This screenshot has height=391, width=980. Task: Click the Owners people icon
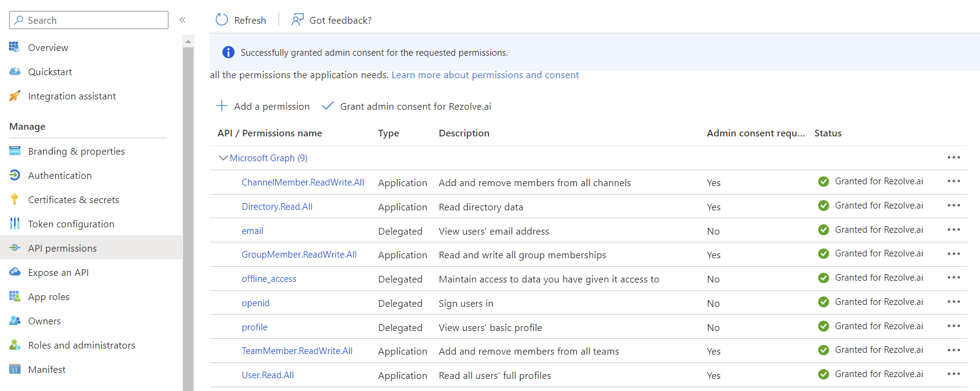[15, 321]
